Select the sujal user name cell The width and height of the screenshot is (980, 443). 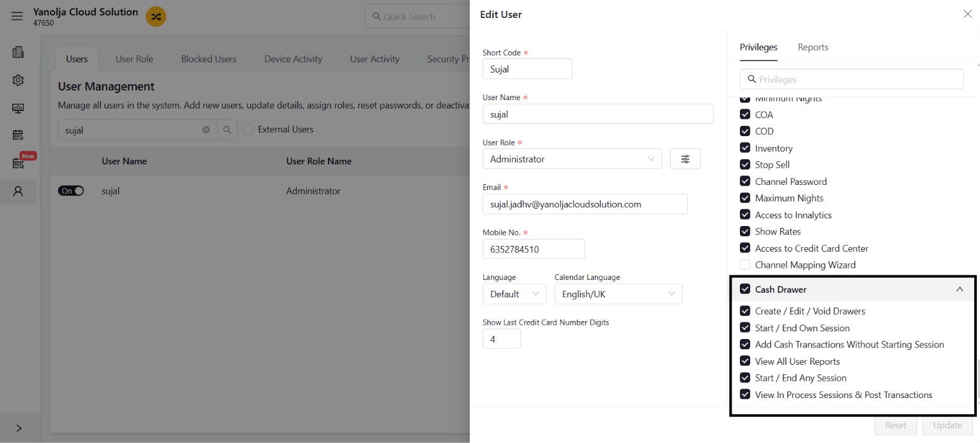[110, 191]
